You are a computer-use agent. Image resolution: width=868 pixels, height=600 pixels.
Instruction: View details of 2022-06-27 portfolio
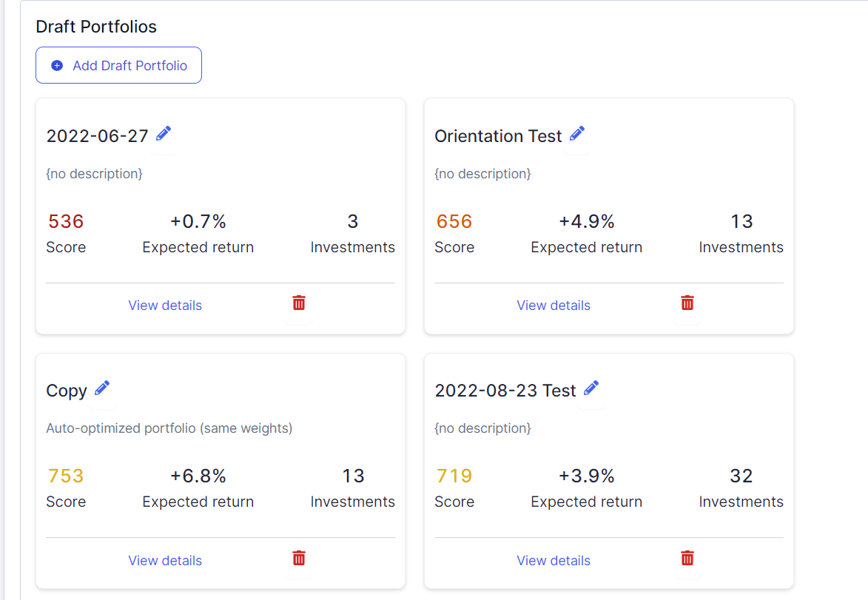(x=165, y=306)
